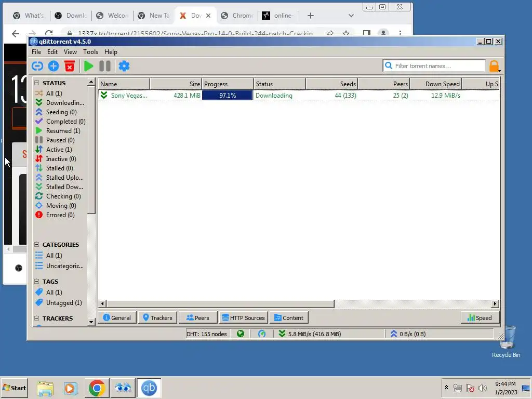Select Stalled Downloading filter
The height and width of the screenshot is (399, 532).
[59, 187]
